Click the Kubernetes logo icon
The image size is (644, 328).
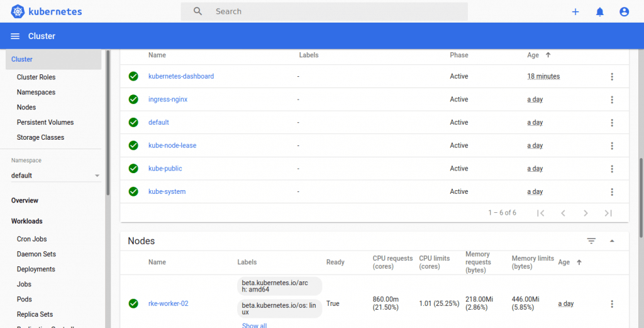point(18,11)
